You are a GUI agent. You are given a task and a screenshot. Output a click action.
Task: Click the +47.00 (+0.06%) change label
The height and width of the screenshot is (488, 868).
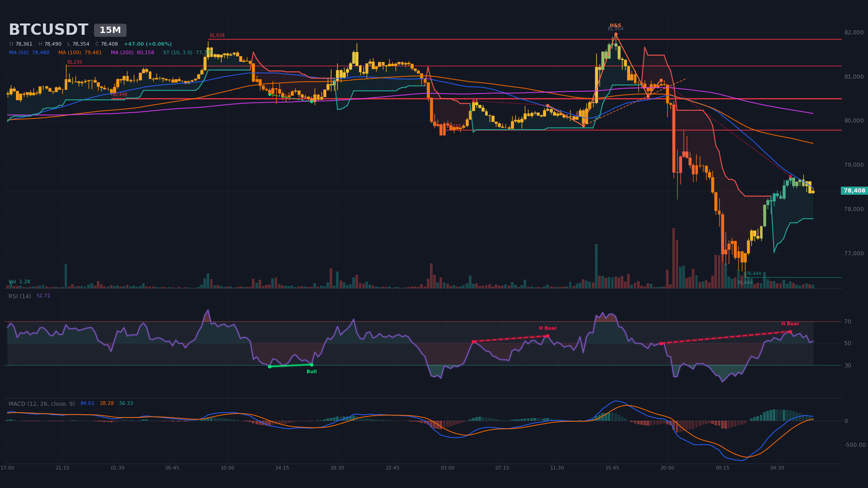(x=148, y=44)
